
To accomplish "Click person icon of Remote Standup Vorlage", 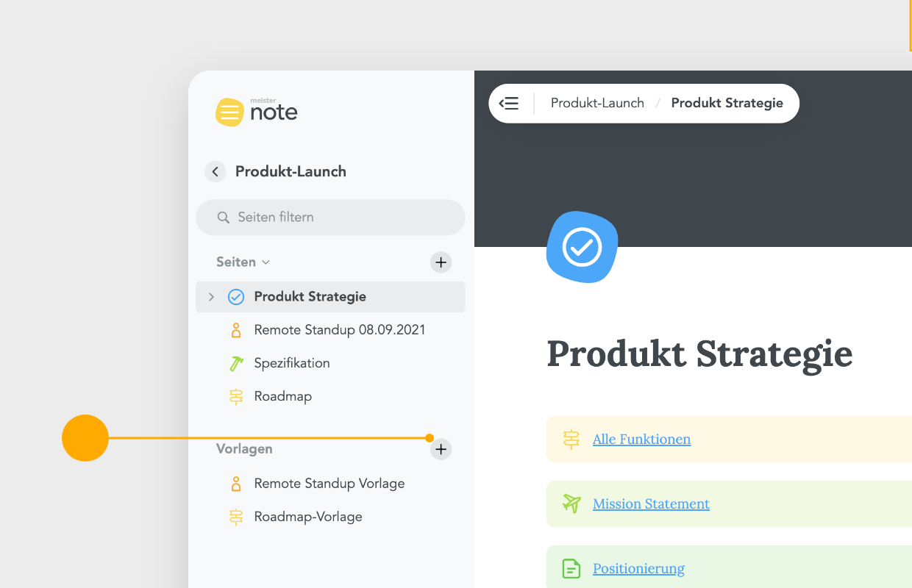I will (x=236, y=484).
